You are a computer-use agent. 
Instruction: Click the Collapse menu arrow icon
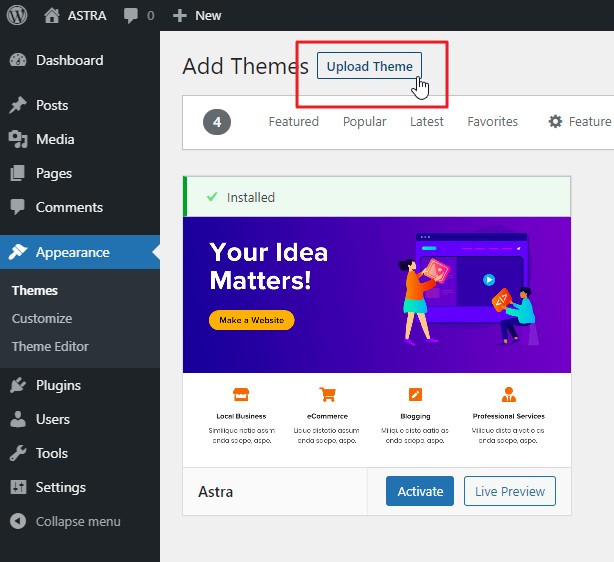coord(18,521)
